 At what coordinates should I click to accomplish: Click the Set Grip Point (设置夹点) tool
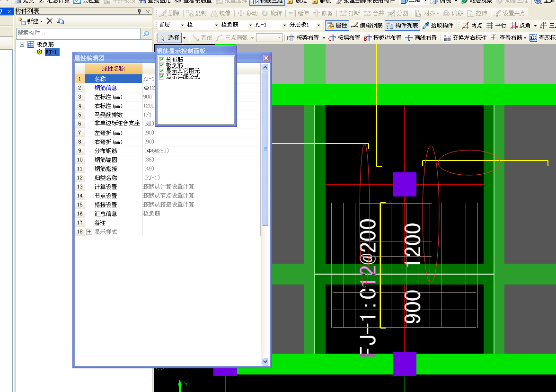pos(510,13)
